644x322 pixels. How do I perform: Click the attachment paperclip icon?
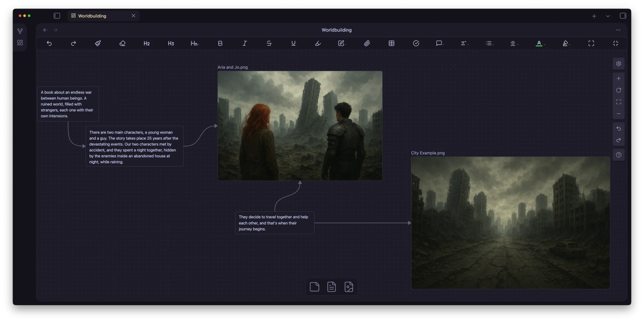point(367,43)
